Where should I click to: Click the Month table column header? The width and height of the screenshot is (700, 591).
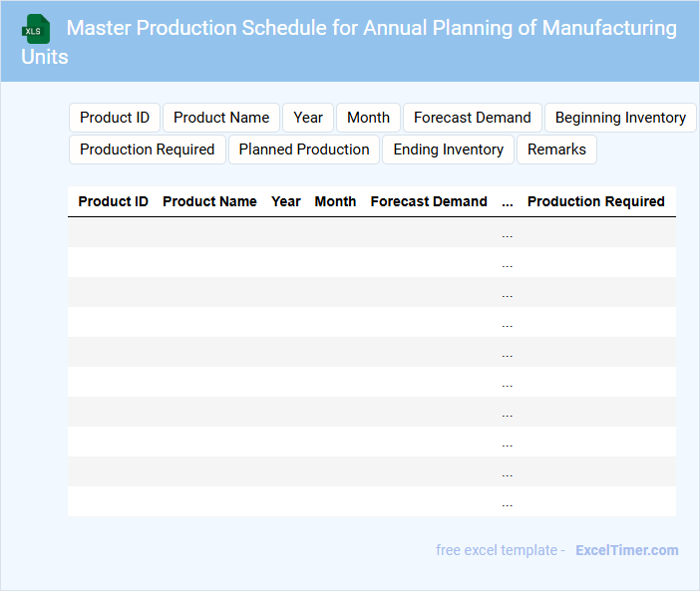point(335,201)
